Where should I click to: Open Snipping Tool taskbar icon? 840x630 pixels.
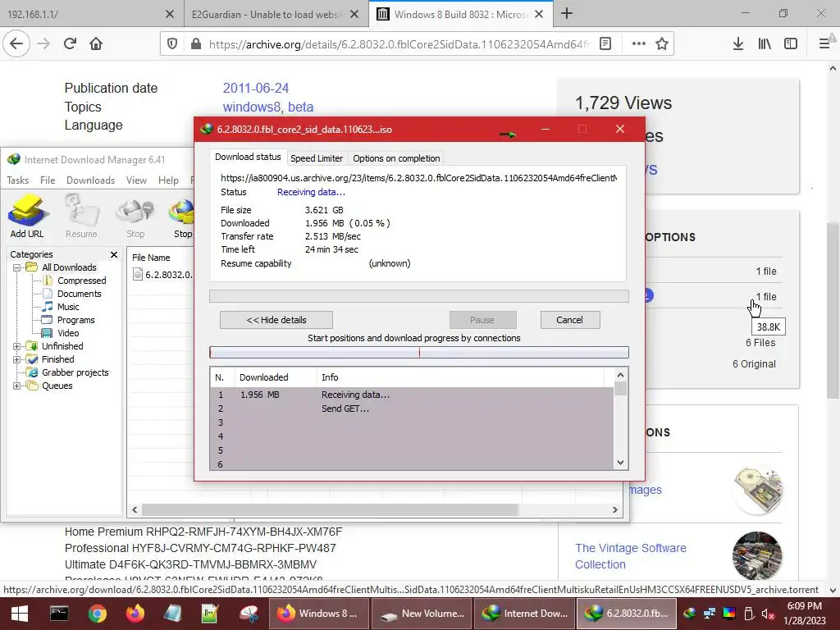pyautogui.click(x=248, y=614)
